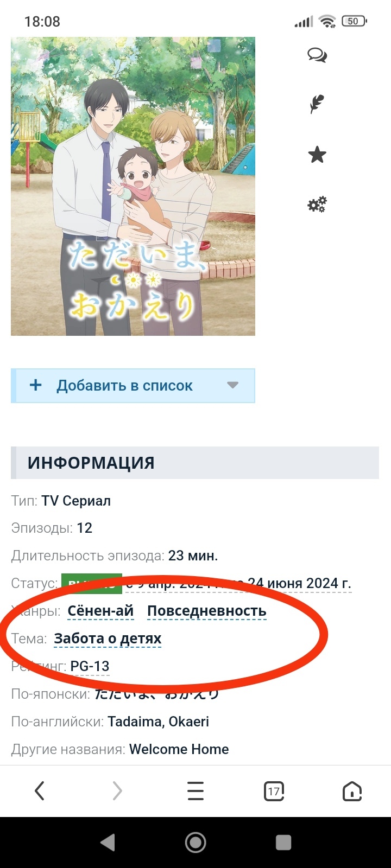Open the Забота о детях theme link
Image resolution: width=391 pixels, height=868 pixels.
tap(108, 639)
